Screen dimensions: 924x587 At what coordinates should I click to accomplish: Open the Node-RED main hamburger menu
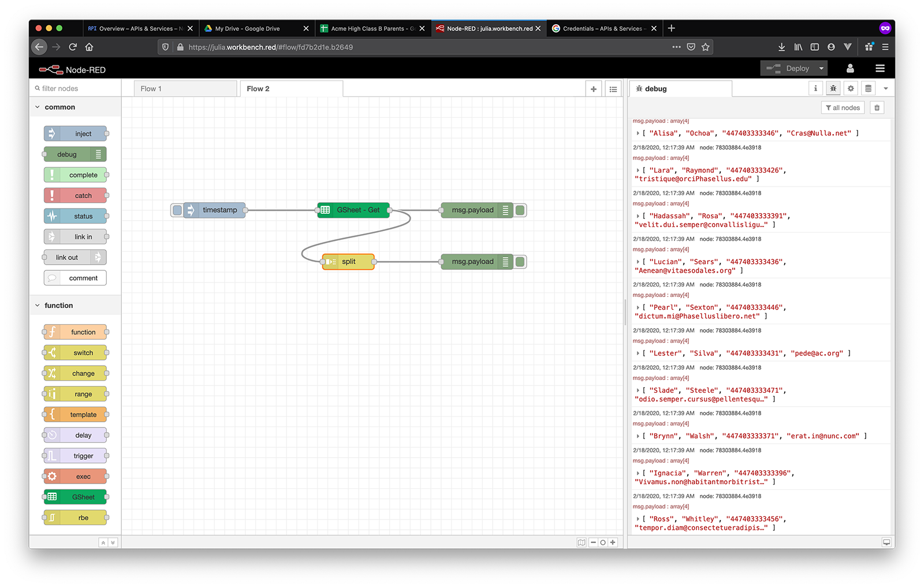tap(880, 68)
